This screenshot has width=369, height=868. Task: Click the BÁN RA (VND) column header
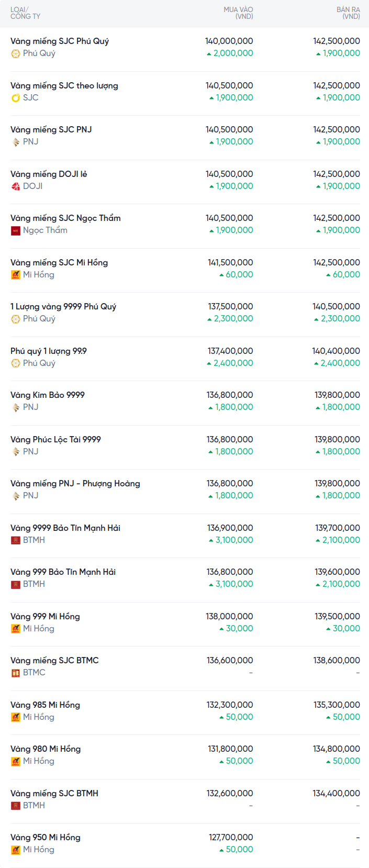click(348, 13)
